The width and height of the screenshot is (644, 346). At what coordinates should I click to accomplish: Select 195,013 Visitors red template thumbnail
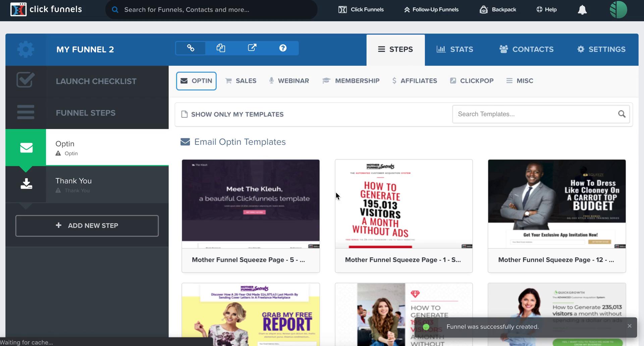404,204
